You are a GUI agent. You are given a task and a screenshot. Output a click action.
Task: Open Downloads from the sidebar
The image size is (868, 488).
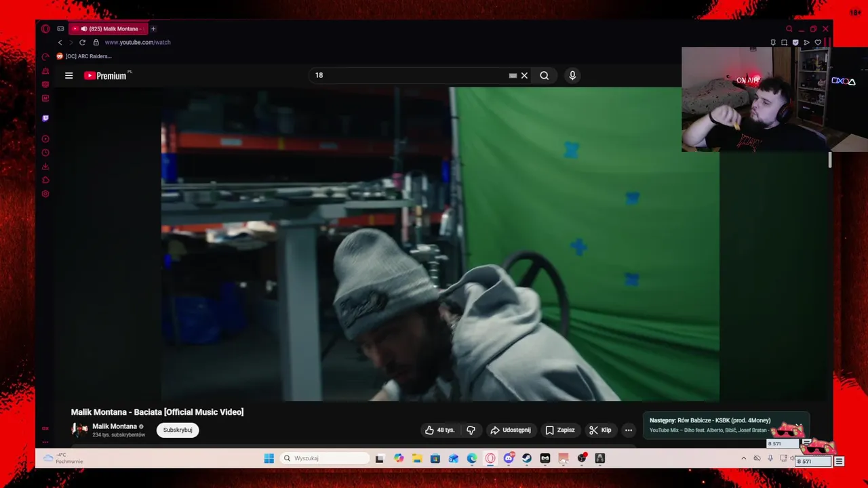(45, 166)
